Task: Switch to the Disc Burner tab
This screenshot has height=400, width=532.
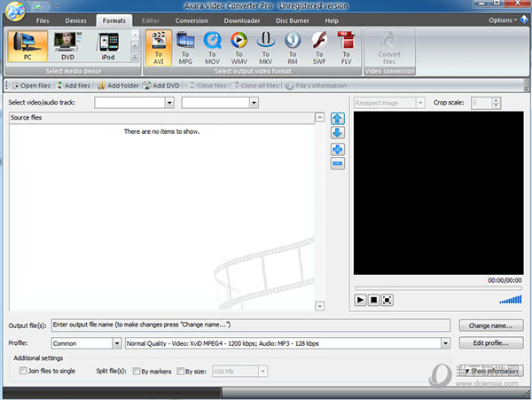Action: point(292,20)
